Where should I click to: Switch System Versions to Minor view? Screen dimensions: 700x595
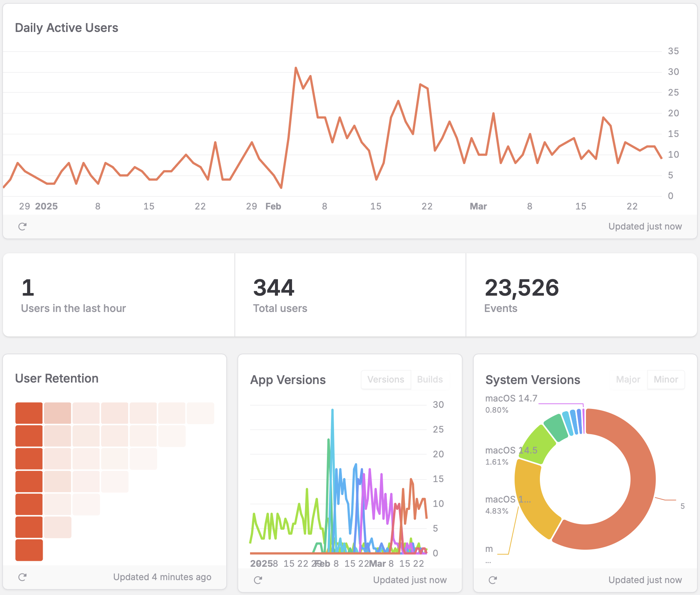click(x=666, y=380)
